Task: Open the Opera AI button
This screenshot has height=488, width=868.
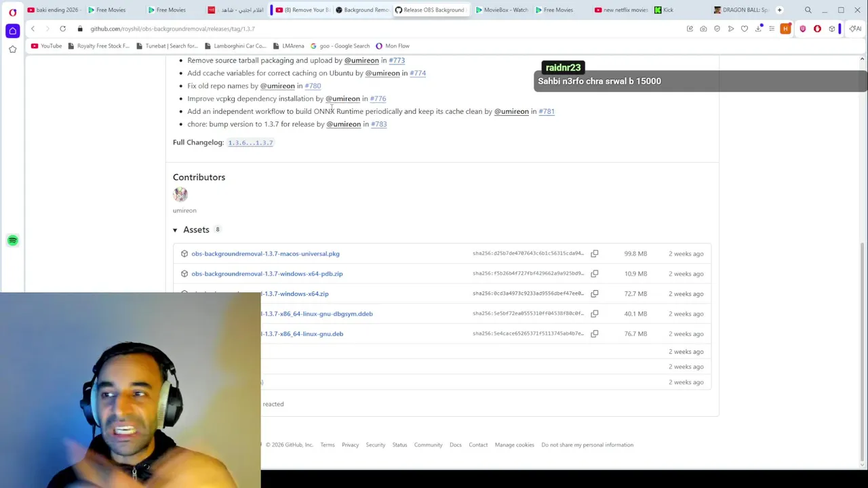Action: point(855,28)
